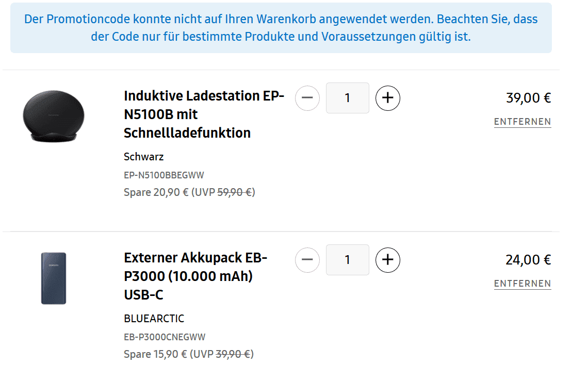Decrease Externer Akkupack quantity with minus icon
Image resolution: width=588 pixels, height=381 pixels.
pyautogui.click(x=307, y=260)
